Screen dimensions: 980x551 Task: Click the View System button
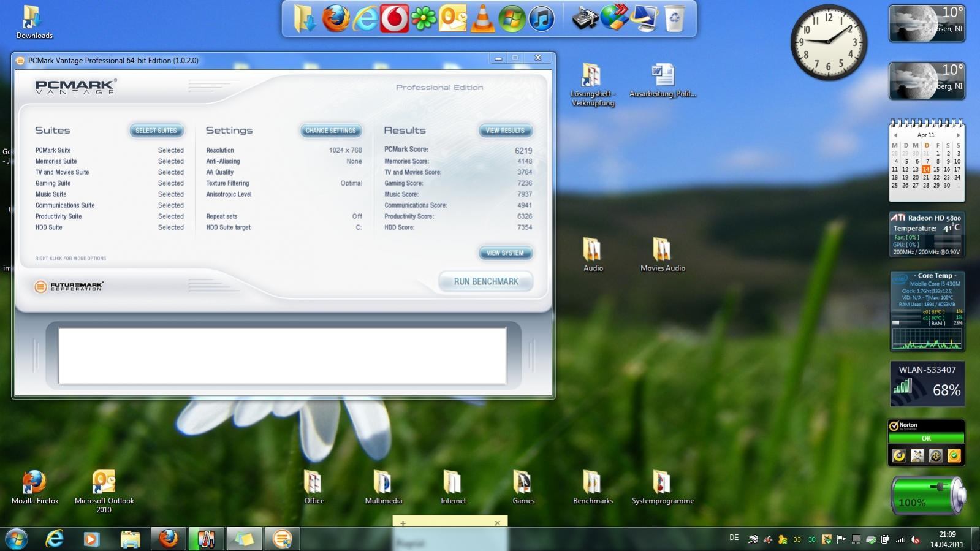[505, 253]
